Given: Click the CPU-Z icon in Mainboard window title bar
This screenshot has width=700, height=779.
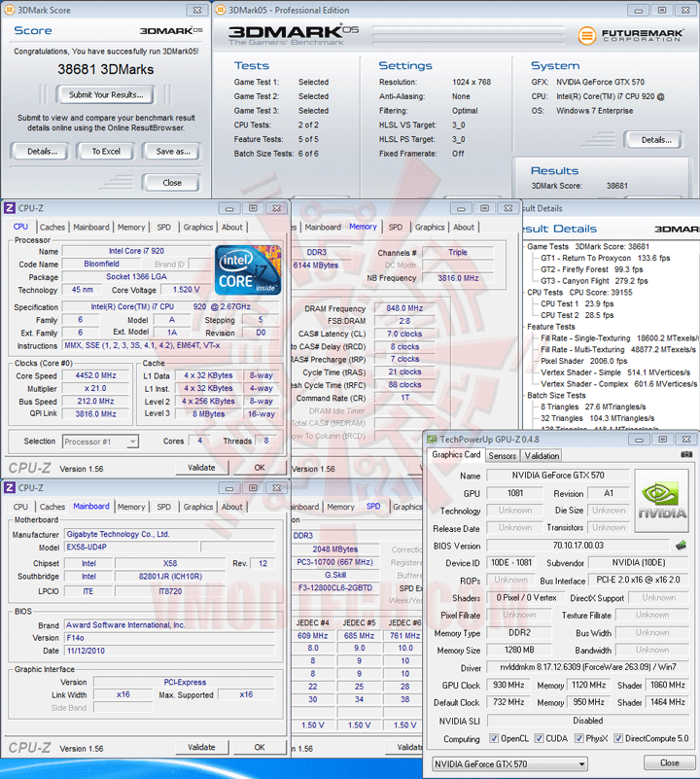Looking at the screenshot, I should pyautogui.click(x=10, y=488).
